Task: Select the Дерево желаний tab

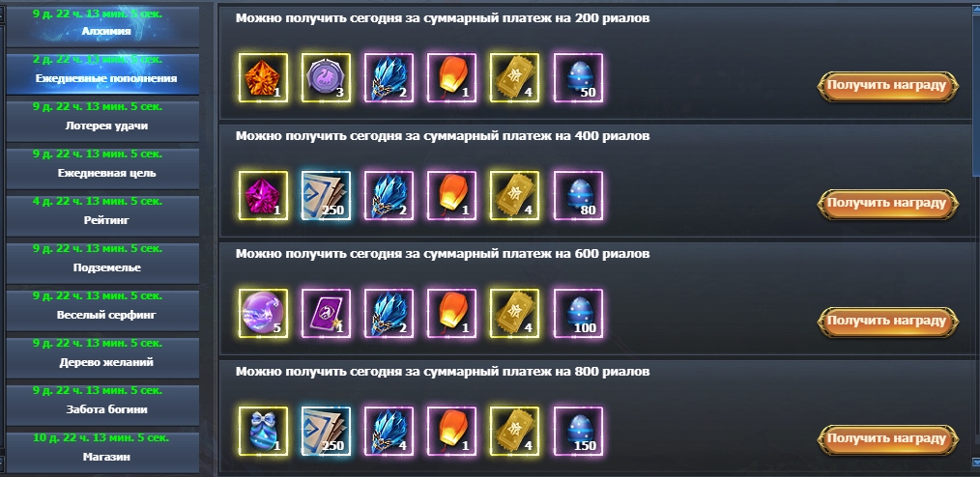Action: point(102,357)
